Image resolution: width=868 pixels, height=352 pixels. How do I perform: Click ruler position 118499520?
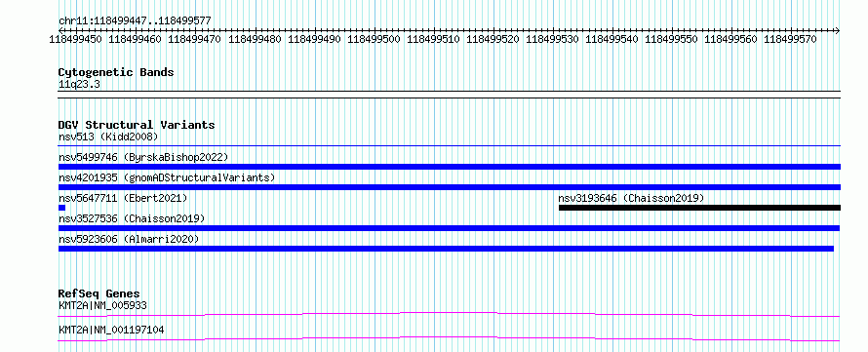pos(493,39)
